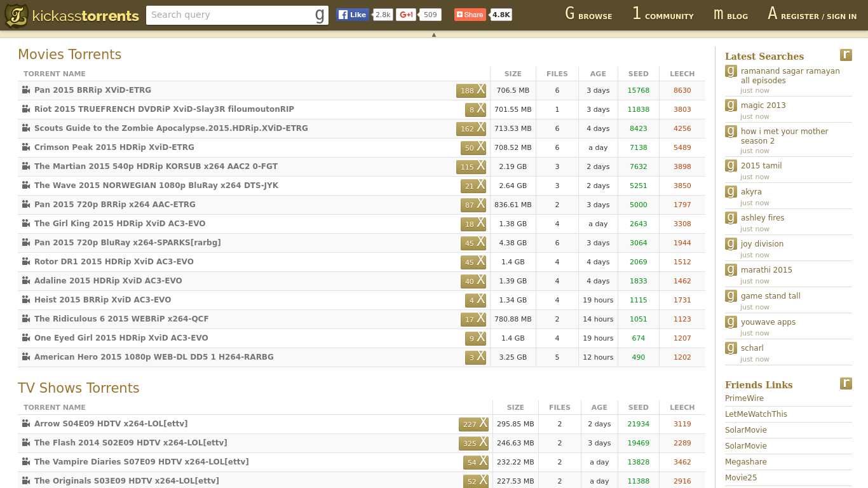The width and height of the screenshot is (868, 488).
Task: Open the Movies Torrents heading link
Action: (69, 55)
